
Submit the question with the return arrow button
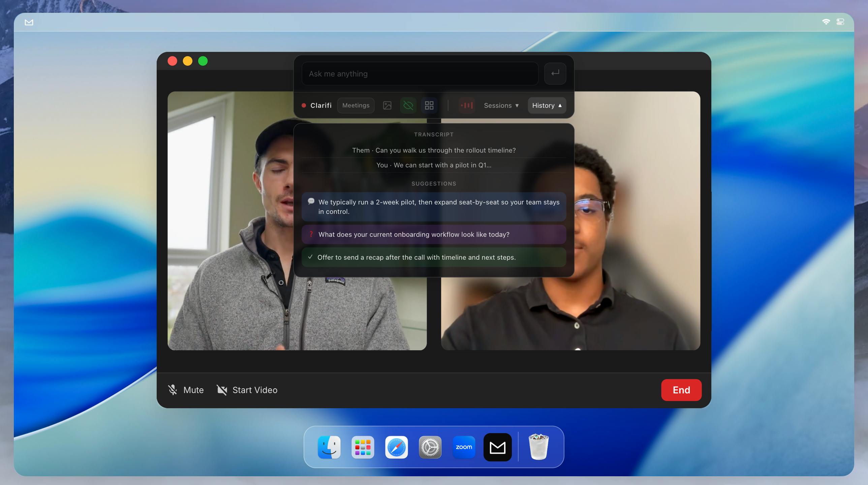(x=555, y=73)
